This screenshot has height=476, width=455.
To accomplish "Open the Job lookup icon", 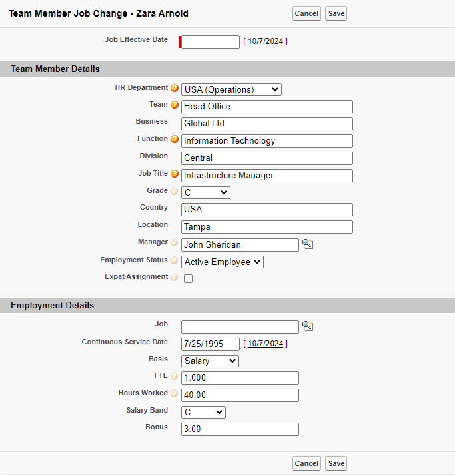I will click(x=307, y=326).
